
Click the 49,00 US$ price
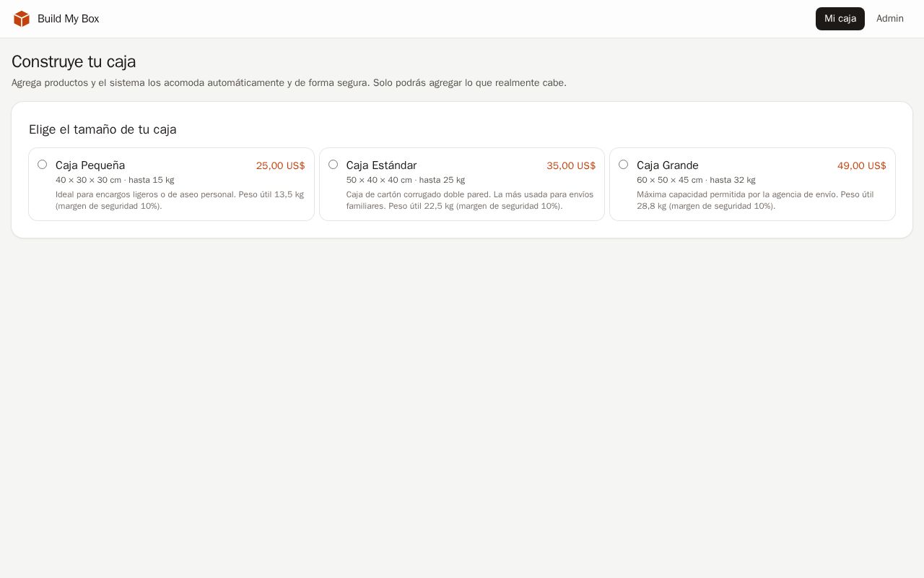tap(862, 165)
